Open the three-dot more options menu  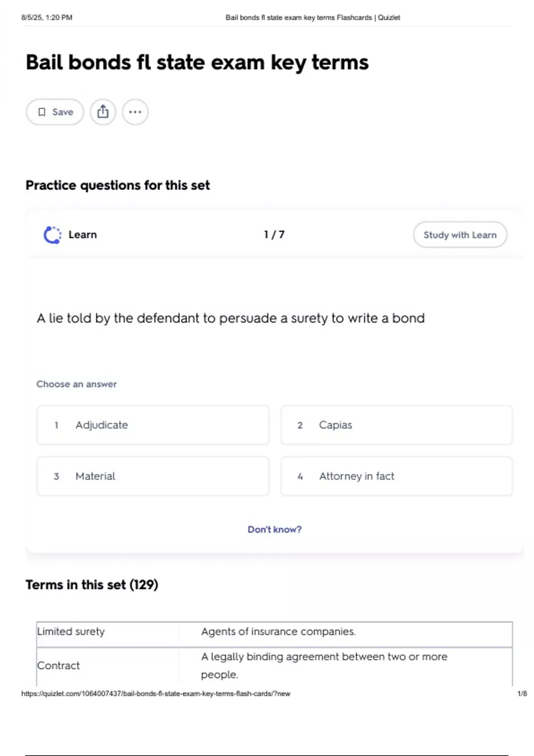click(135, 112)
